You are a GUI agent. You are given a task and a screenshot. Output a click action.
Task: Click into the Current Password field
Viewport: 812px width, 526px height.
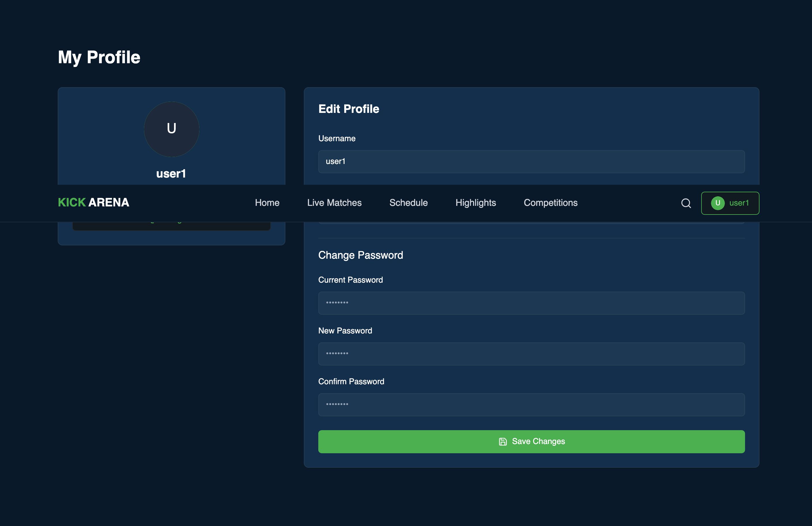(531, 303)
